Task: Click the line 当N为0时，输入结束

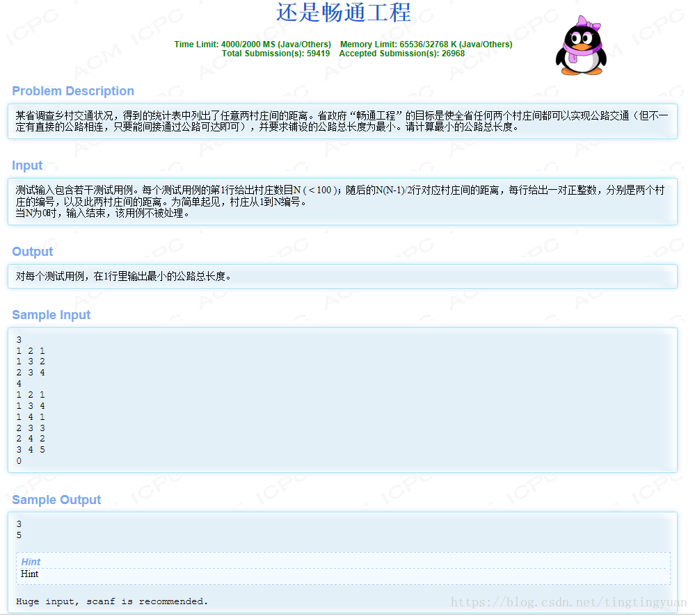Action: [102, 213]
